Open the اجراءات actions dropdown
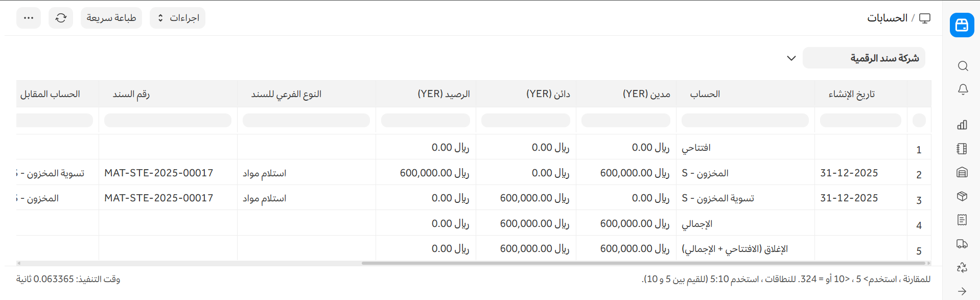Viewport: 980px width, 300px height. click(x=177, y=18)
